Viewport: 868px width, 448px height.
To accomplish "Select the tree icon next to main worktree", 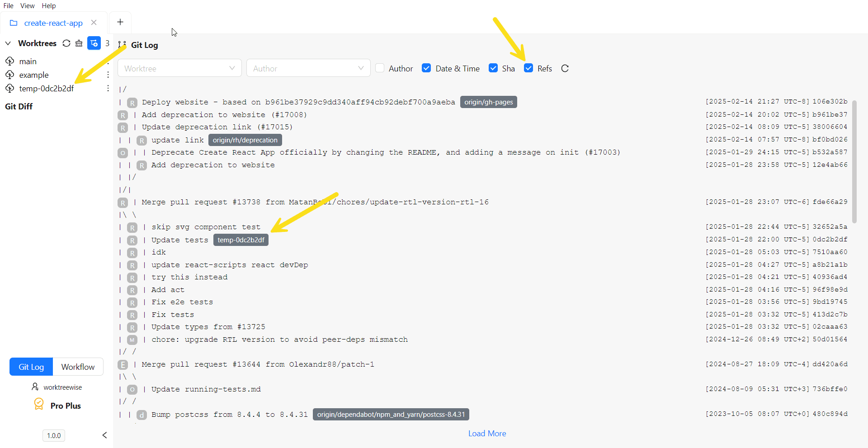I will click(9, 61).
